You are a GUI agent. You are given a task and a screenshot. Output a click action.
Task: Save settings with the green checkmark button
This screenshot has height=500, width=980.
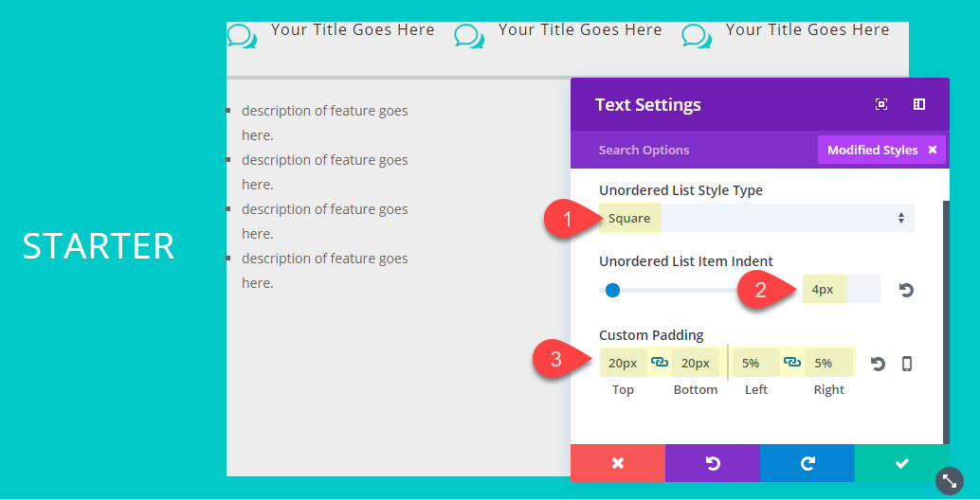tap(901, 463)
